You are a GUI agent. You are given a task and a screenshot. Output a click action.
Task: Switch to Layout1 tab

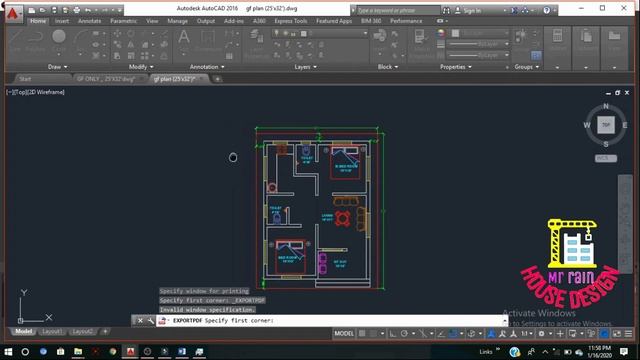(52, 332)
